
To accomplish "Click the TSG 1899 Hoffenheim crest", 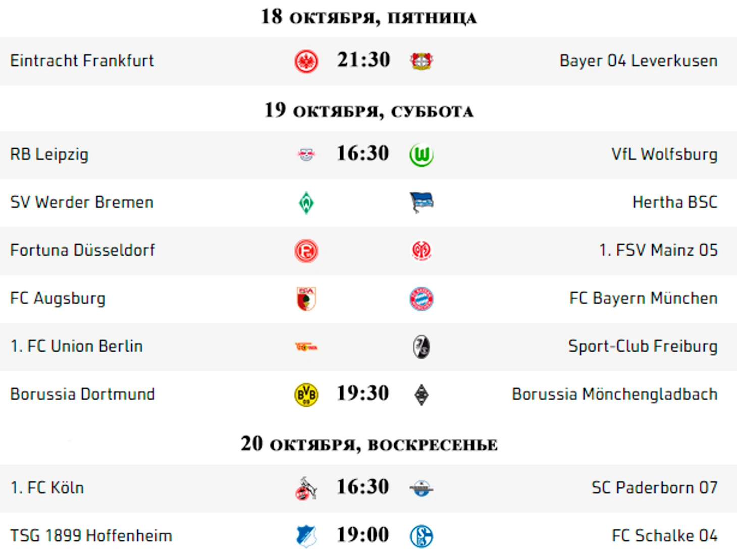I will (x=306, y=536).
